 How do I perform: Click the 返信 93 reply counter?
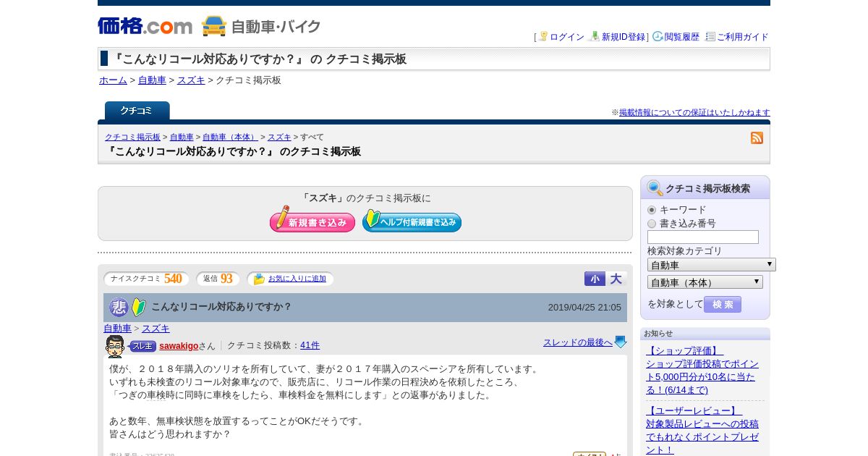[218, 279]
